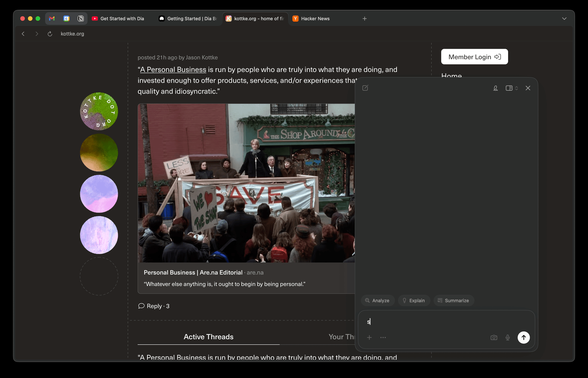Open the pinned Notion tab

pos(81,18)
